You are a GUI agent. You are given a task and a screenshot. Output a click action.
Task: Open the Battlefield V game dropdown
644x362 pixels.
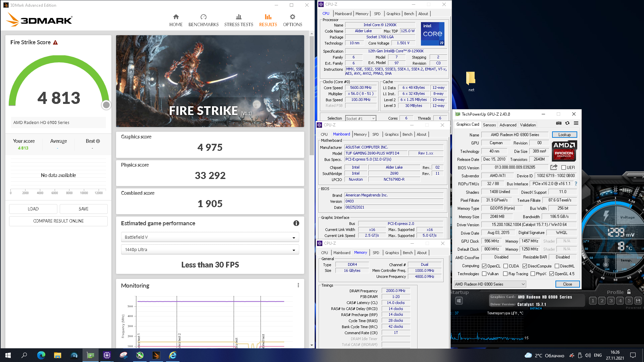(x=210, y=237)
